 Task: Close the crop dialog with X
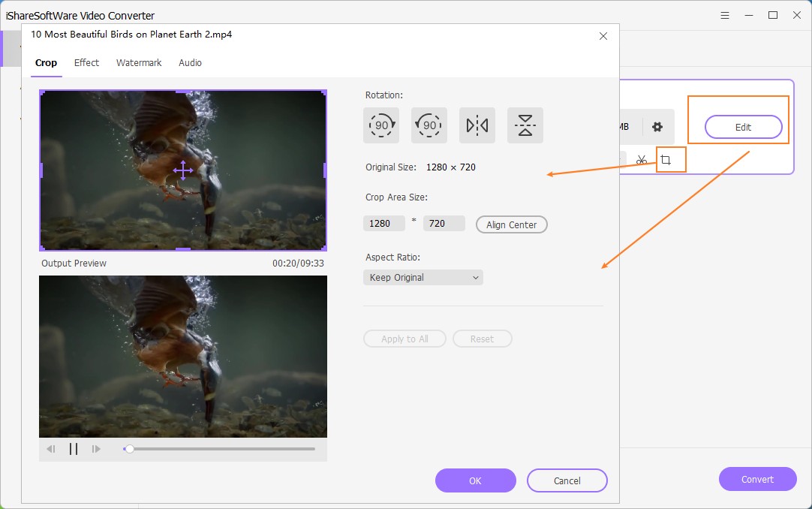[x=603, y=36]
